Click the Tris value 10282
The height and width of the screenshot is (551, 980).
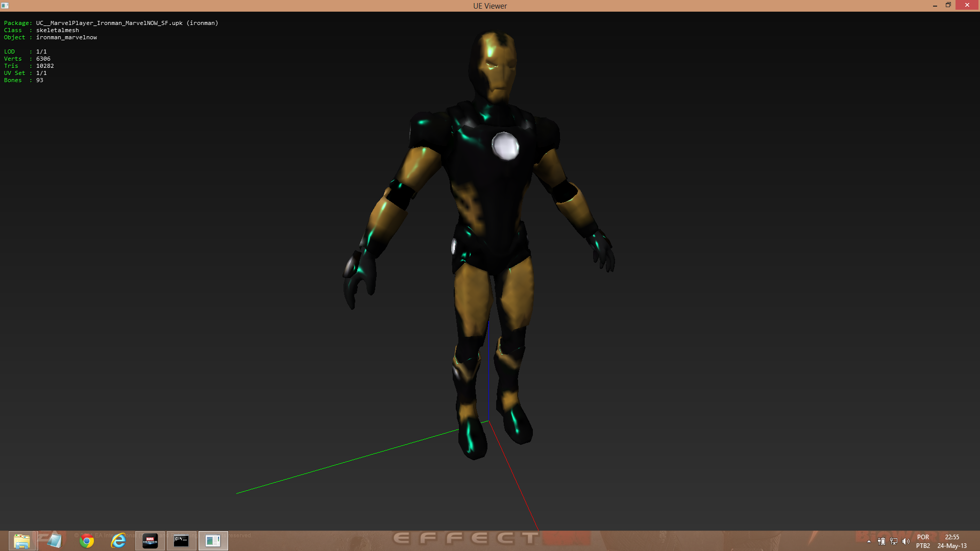45,66
